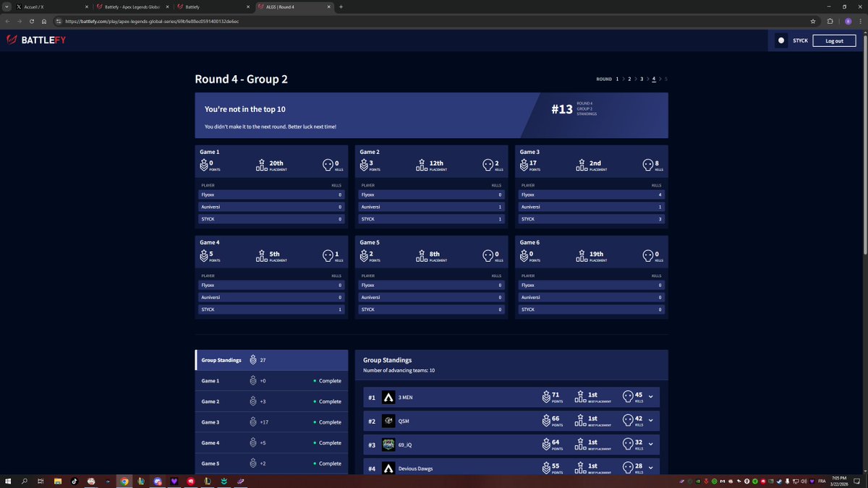Click the Group Standings tab badge icon
The height and width of the screenshot is (488, 868).
pos(253,360)
